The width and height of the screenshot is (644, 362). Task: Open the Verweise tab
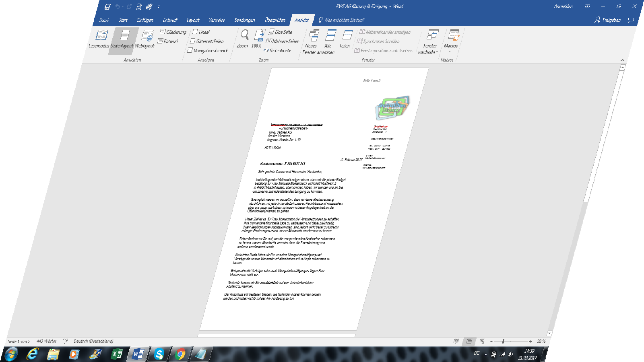click(217, 20)
